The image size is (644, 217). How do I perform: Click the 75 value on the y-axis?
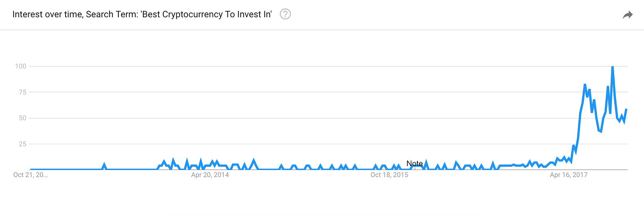23,92
